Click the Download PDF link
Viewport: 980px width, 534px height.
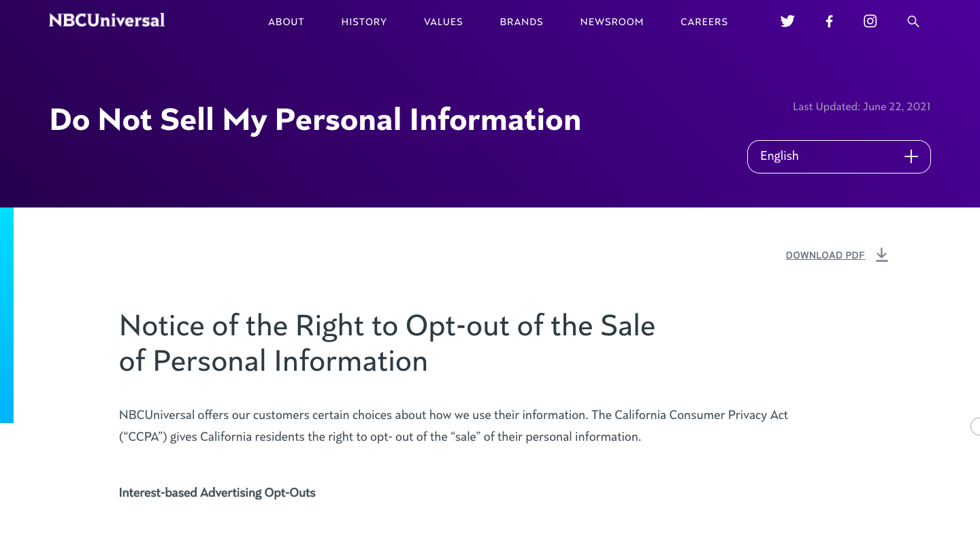tap(825, 256)
